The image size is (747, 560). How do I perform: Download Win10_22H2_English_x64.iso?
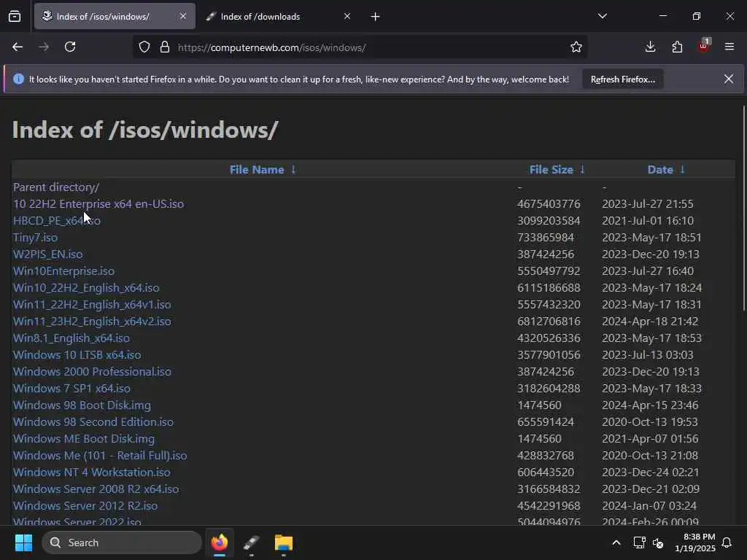pyautogui.click(x=86, y=287)
